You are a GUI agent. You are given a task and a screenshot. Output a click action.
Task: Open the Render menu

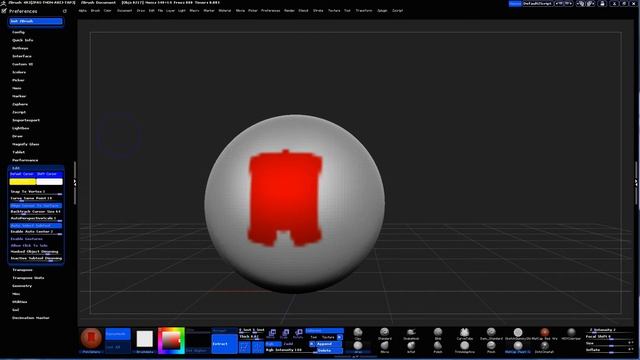pyautogui.click(x=289, y=11)
